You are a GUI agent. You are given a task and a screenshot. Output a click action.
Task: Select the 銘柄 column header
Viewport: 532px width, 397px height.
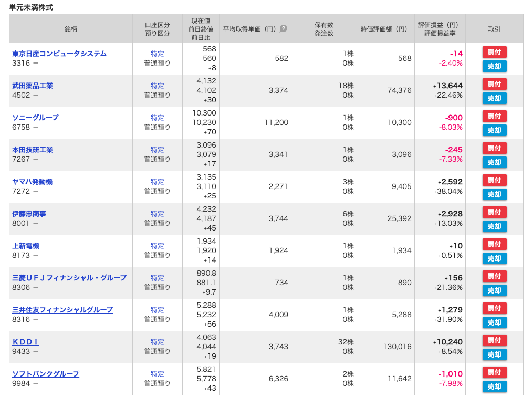71,29
